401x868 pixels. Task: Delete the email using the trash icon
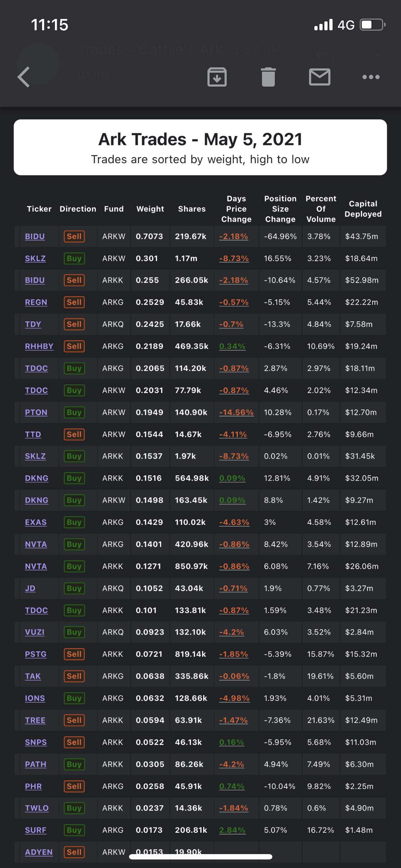[x=268, y=77]
